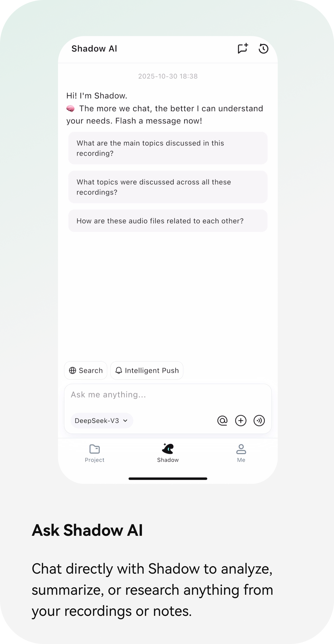Screen dimensions: 334x644
Task: Select 'main topics discussed in this recording' suggestion
Action: pyautogui.click(x=168, y=148)
